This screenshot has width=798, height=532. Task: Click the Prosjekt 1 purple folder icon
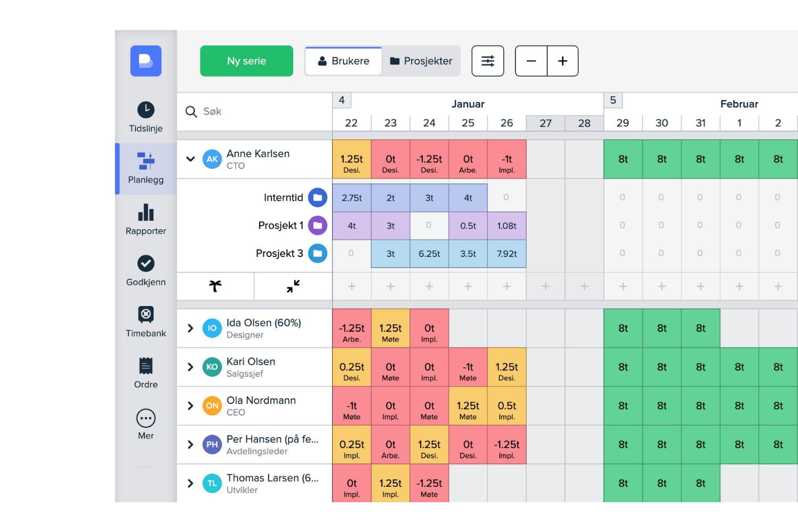[x=318, y=226]
